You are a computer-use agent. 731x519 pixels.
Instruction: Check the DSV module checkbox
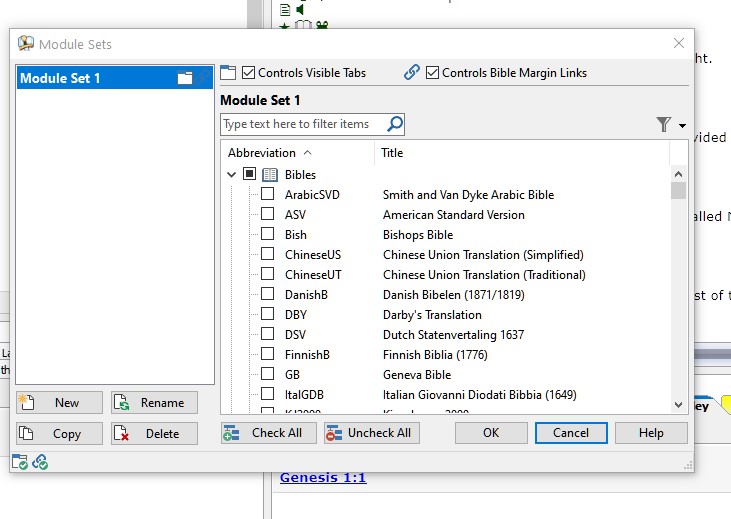tap(267, 334)
